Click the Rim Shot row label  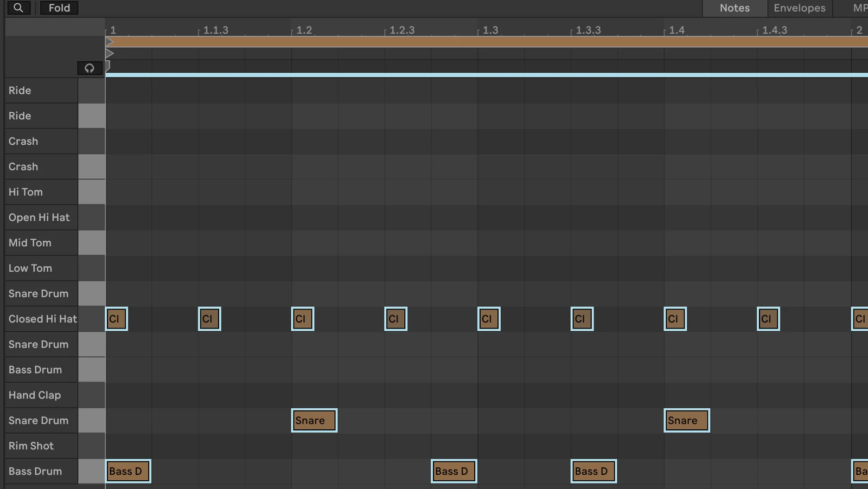click(31, 446)
